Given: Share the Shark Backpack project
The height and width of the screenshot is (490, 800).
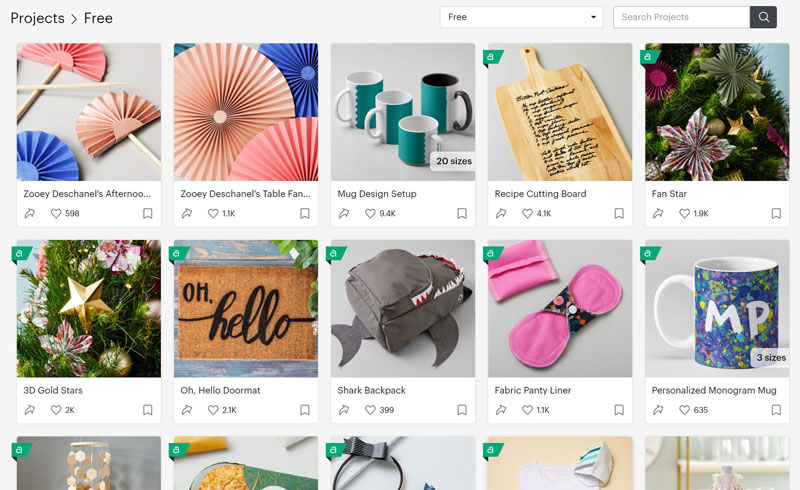Looking at the screenshot, I should [x=344, y=410].
